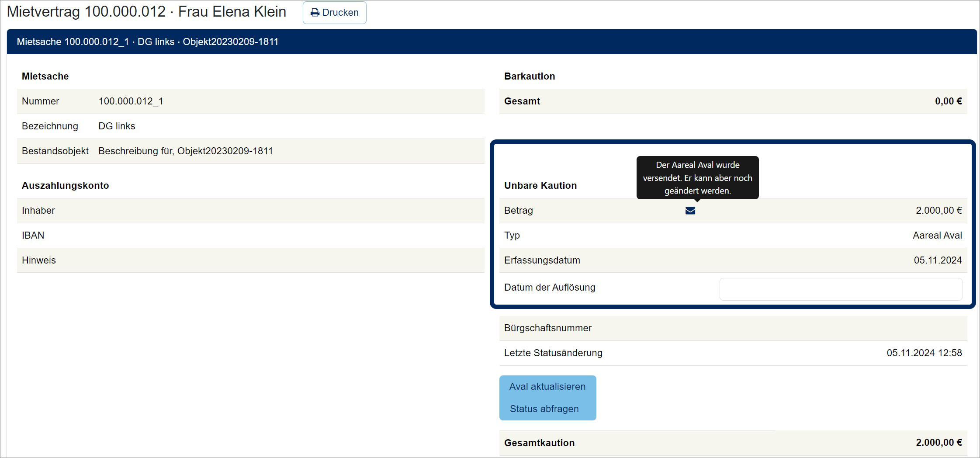This screenshot has width=980, height=458.
Task: Click the IBAN row label
Action: click(33, 236)
